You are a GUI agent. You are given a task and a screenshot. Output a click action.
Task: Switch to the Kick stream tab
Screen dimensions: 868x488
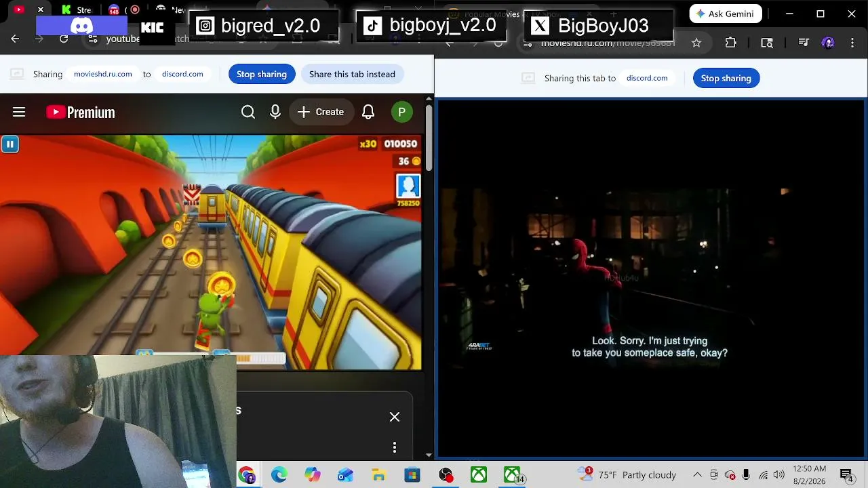point(76,9)
